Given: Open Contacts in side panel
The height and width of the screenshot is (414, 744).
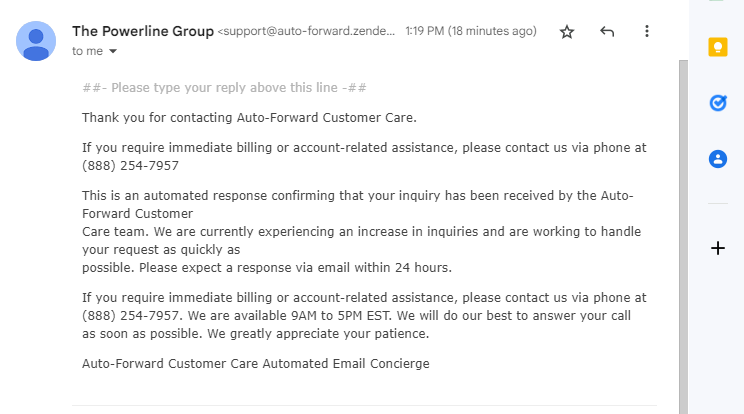Looking at the screenshot, I should [717, 158].
